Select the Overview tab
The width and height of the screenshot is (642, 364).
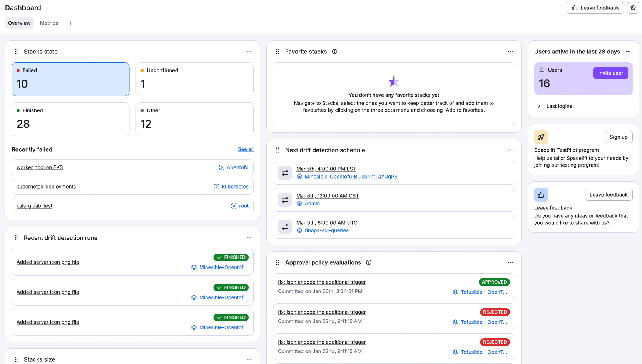coord(19,23)
